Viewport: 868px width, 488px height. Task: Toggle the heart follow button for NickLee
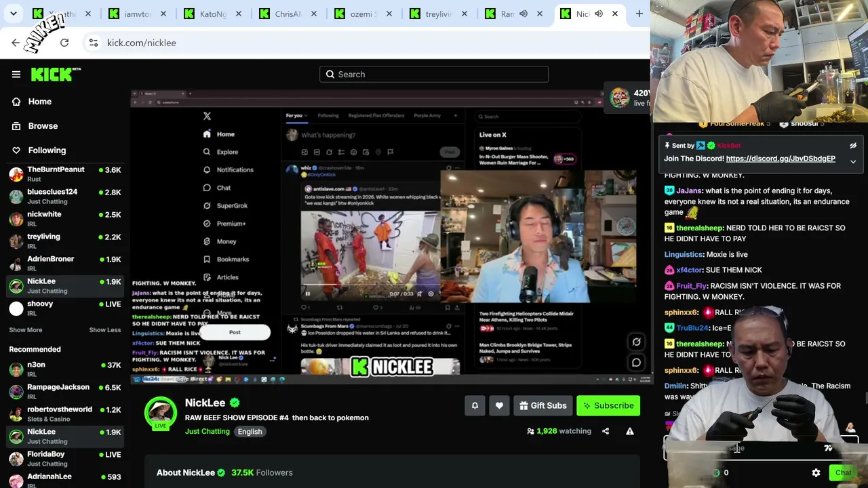[499, 406]
